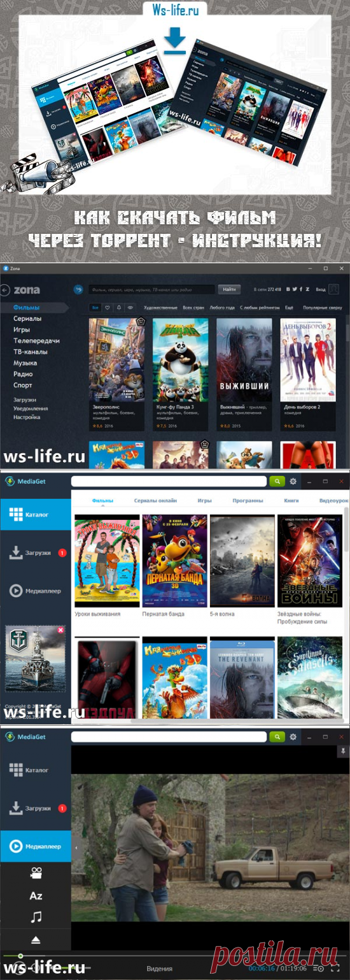Open the 'Зверополис' movie poster in Zona
350x980 pixels.
pos(116,359)
